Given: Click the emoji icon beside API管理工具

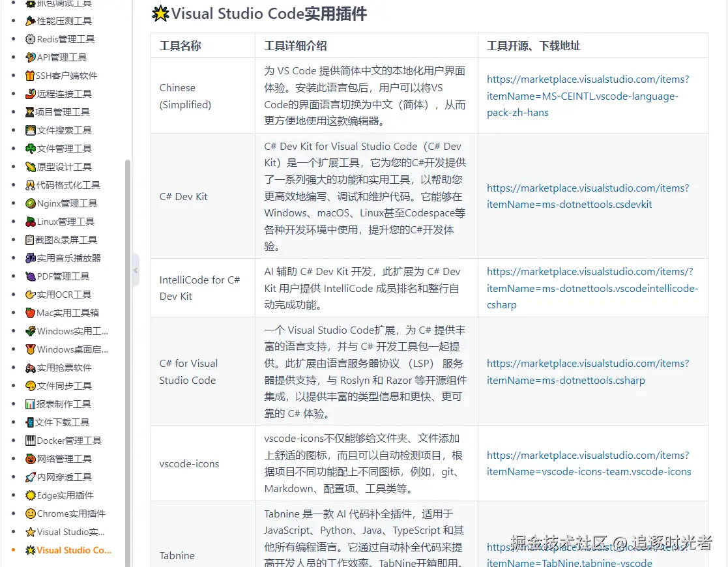Looking at the screenshot, I should (30, 57).
